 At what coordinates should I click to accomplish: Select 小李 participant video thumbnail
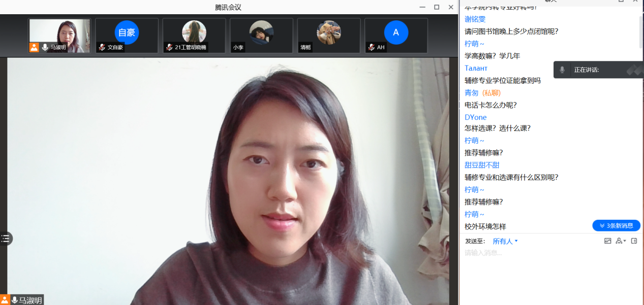click(261, 36)
